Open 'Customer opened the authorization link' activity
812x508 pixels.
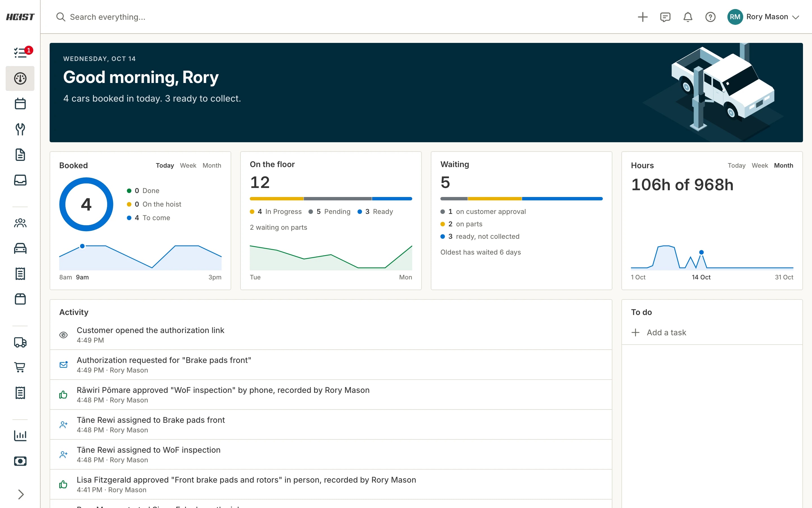click(x=331, y=335)
